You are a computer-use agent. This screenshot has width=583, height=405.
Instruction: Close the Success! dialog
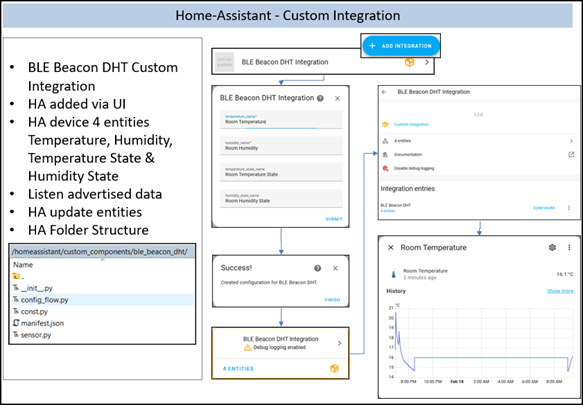335,268
